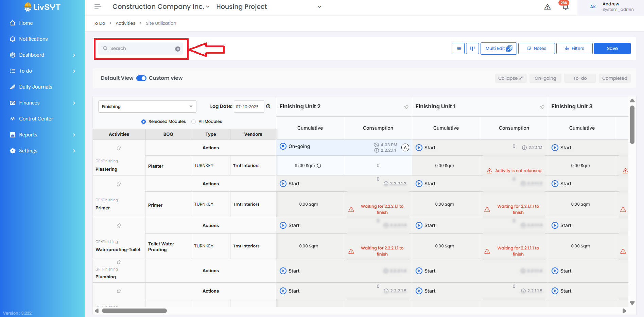The image size is (644, 317).
Task: Click the notification bell icon
Action: click(565, 7)
